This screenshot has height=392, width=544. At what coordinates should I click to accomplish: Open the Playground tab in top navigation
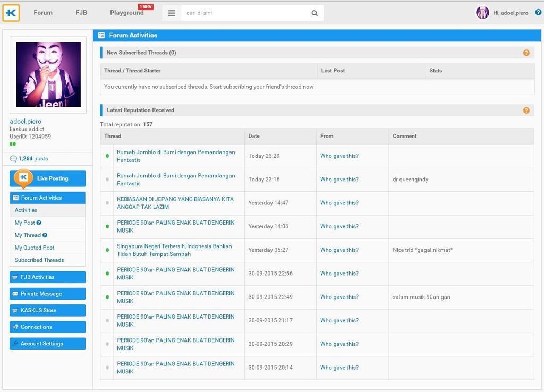click(x=127, y=13)
